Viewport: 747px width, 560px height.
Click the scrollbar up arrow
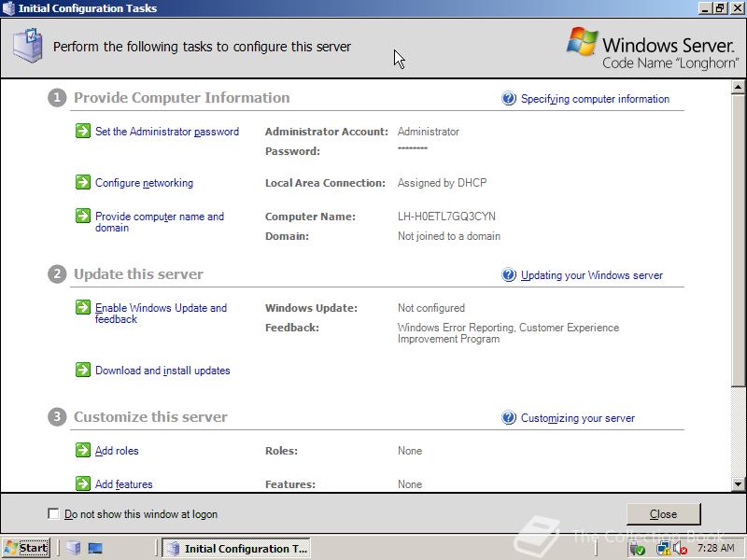tap(738, 87)
